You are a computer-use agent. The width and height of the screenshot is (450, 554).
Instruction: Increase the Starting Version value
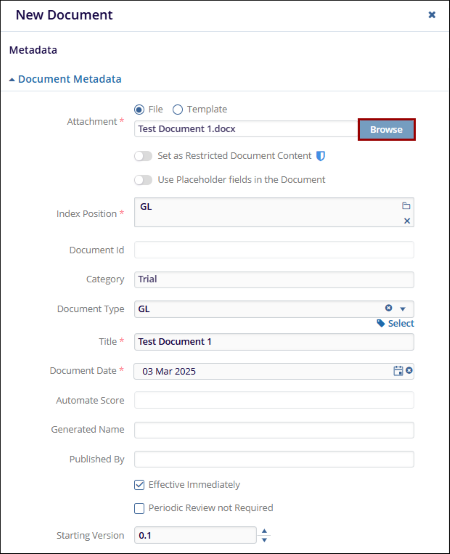[264, 531]
